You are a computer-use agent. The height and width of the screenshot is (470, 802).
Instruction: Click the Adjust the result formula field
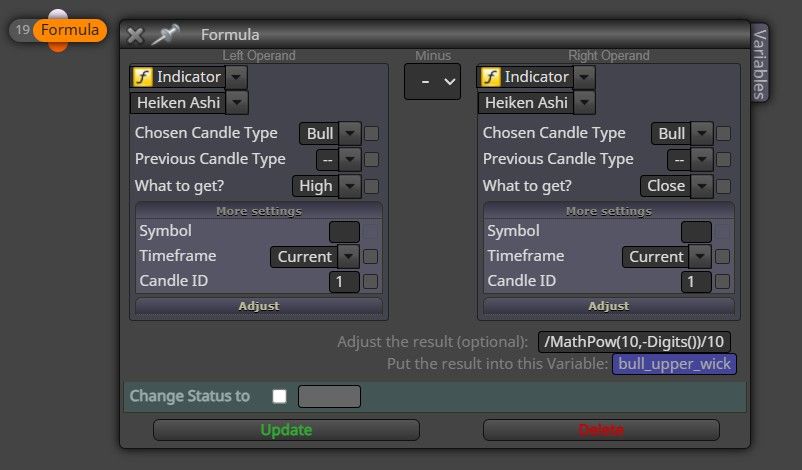pos(634,342)
